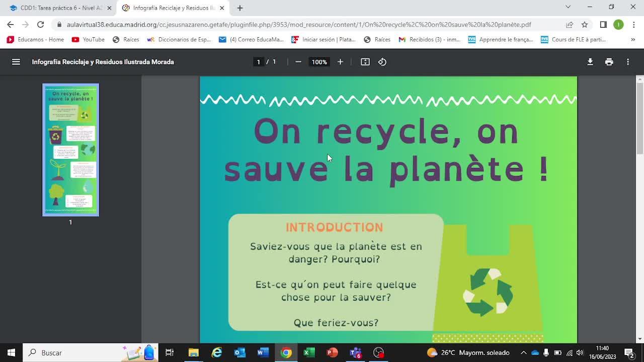The image size is (644, 362).
Task: Open the YouTube bookmark
Action: 88,39
